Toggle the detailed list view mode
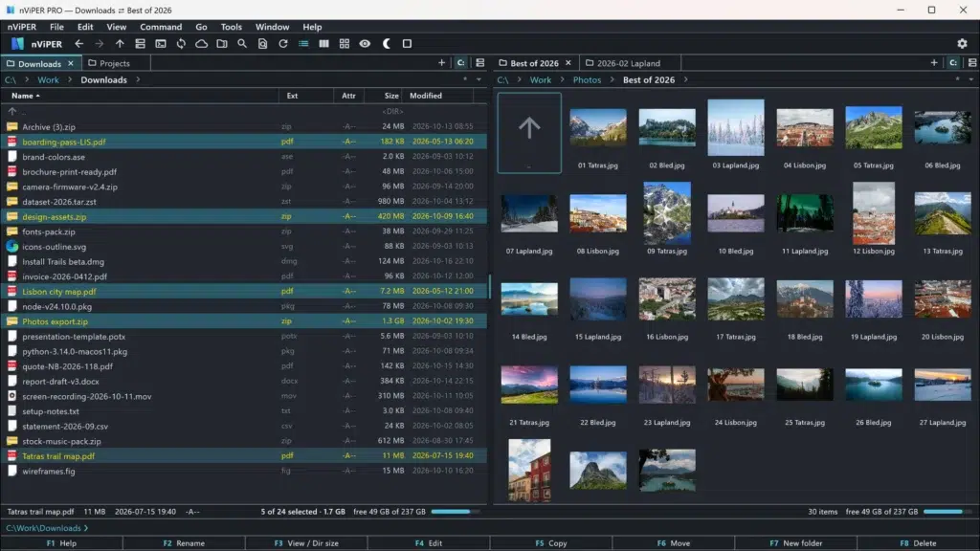980x551 pixels. tap(303, 44)
